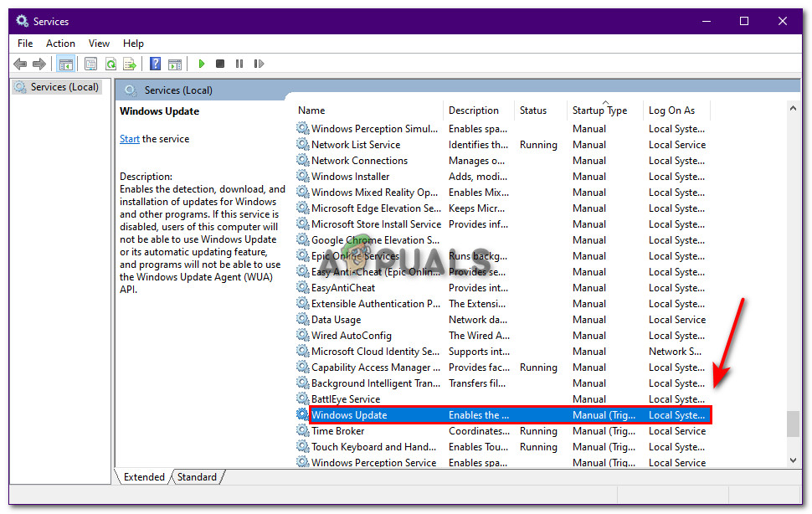Pause the service with the pause icon
Image resolution: width=812 pixels, height=514 pixels.
tap(239, 64)
